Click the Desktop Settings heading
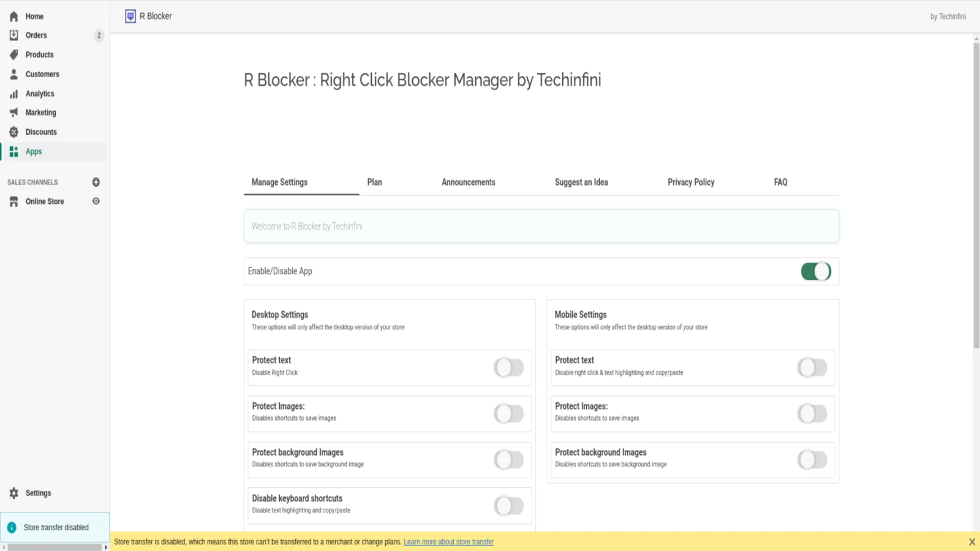 coord(280,315)
